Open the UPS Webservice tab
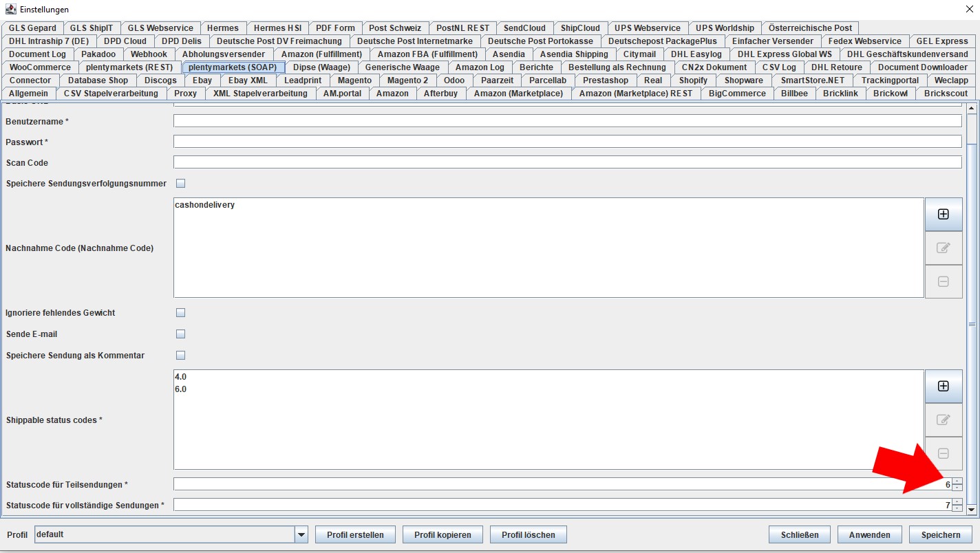This screenshot has height=553, width=980. pyautogui.click(x=648, y=28)
